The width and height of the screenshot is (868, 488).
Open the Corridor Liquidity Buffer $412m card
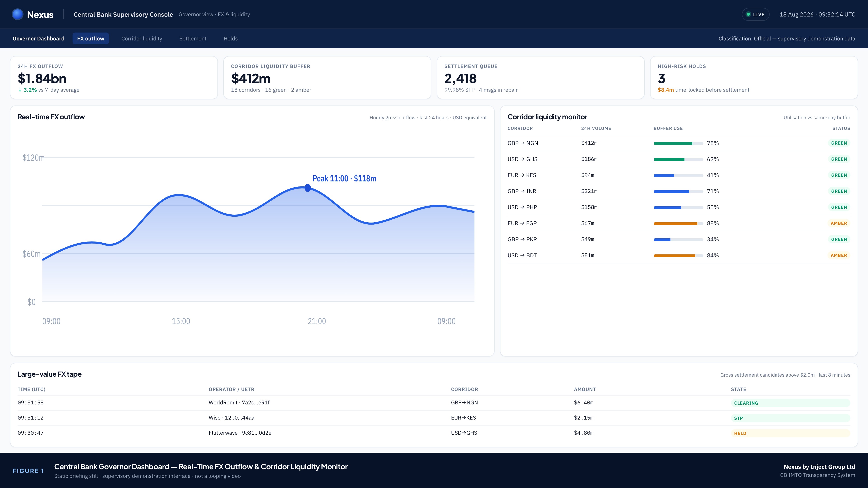click(x=327, y=78)
